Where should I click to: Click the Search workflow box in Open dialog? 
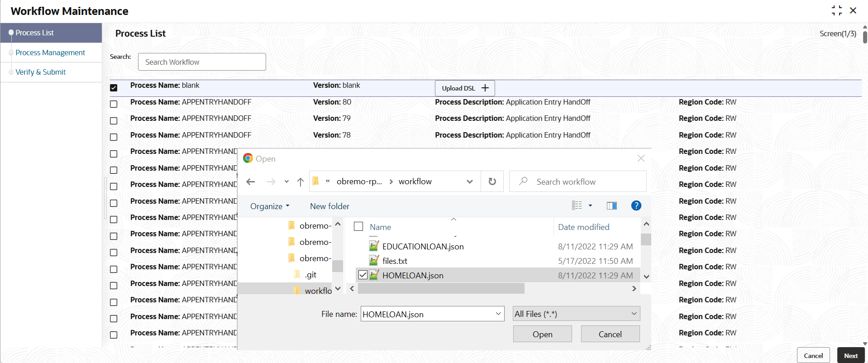pos(578,181)
